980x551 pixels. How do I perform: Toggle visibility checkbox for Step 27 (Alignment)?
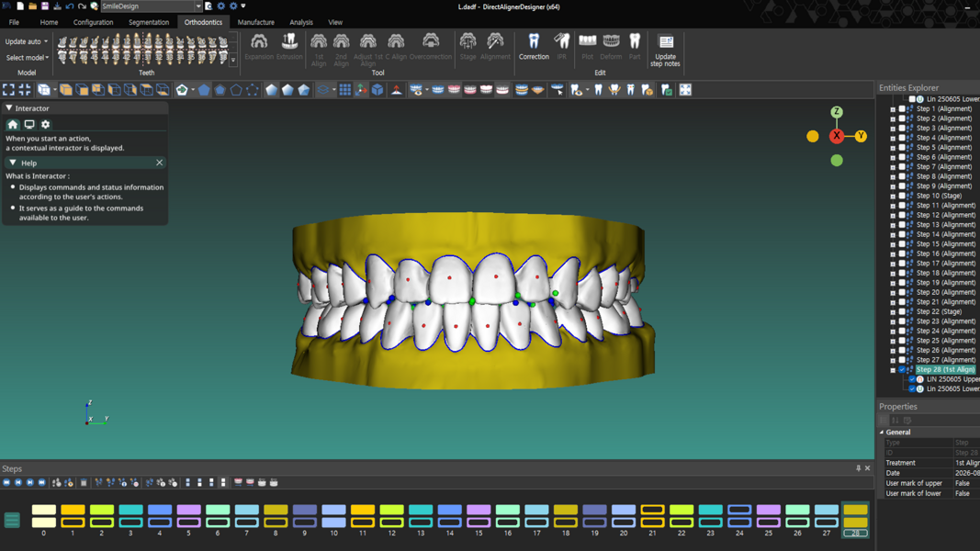click(902, 360)
